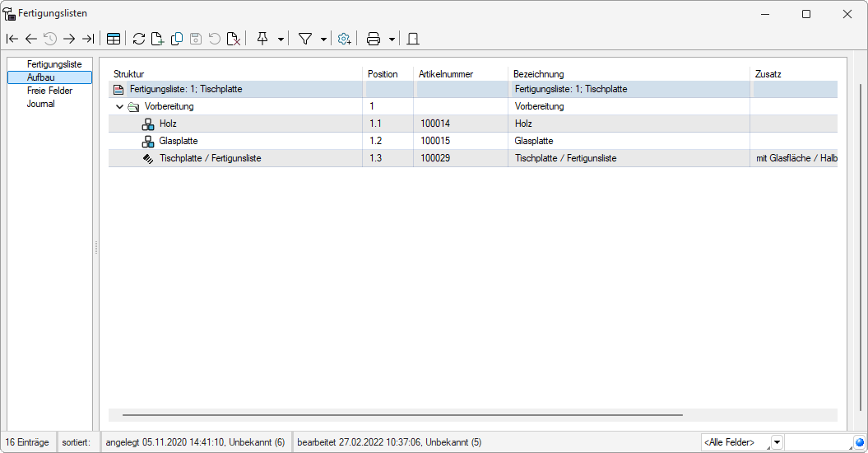The height and width of the screenshot is (453, 868).
Task: Jump to the last record
Action: [x=88, y=39]
